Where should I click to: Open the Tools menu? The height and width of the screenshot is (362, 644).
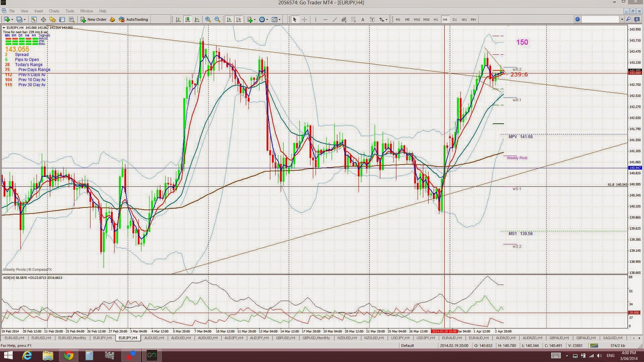70,11
